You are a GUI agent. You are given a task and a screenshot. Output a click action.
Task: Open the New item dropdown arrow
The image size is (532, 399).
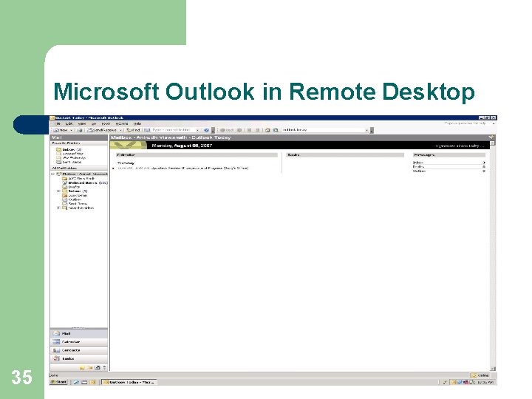71,130
